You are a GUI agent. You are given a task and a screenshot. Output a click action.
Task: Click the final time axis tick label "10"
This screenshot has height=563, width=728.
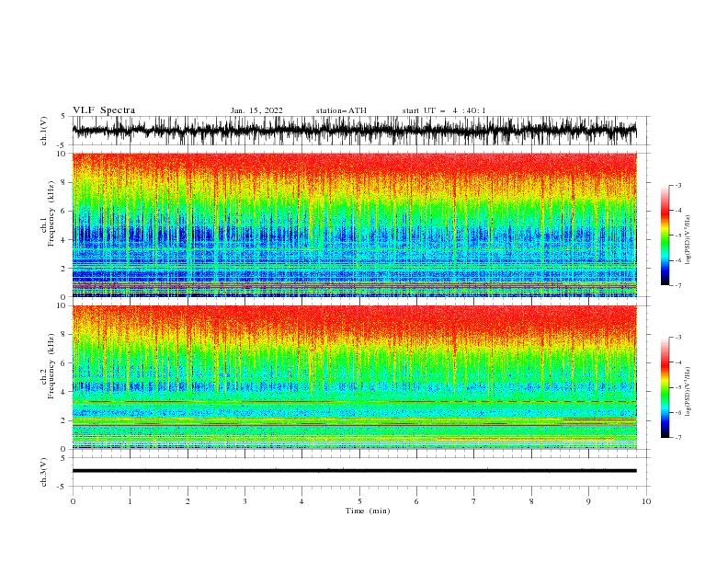[646, 501]
